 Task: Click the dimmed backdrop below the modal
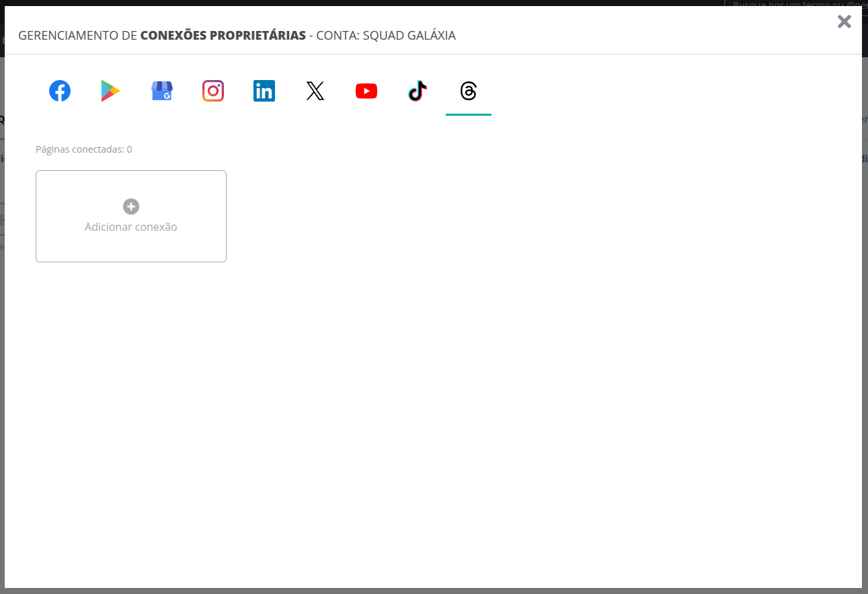[x=434, y=591]
